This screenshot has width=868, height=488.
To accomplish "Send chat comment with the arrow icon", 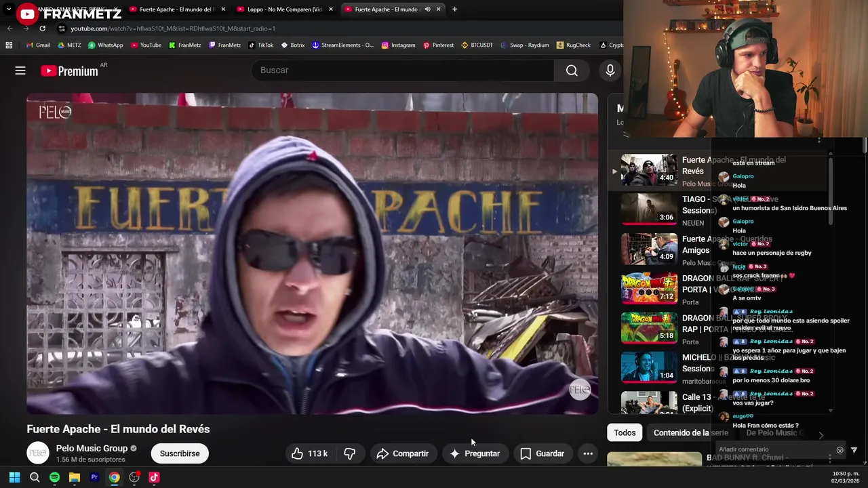I will [x=854, y=450].
